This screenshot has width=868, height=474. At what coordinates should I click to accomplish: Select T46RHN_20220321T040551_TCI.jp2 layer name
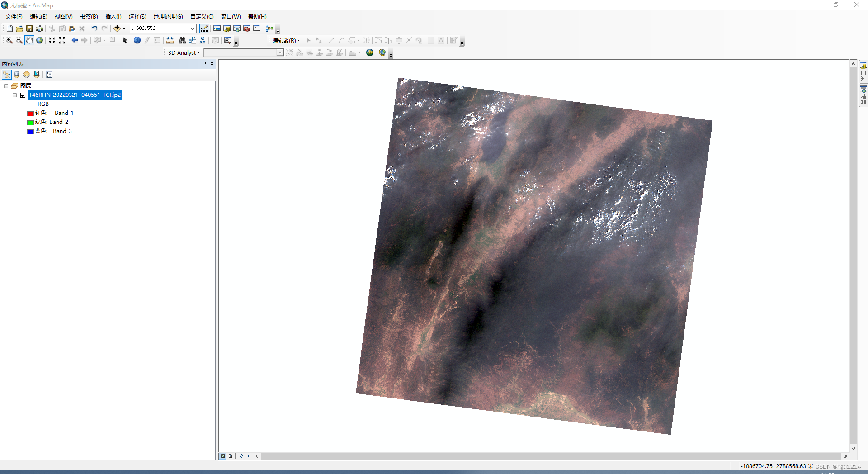click(x=75, y=95)
